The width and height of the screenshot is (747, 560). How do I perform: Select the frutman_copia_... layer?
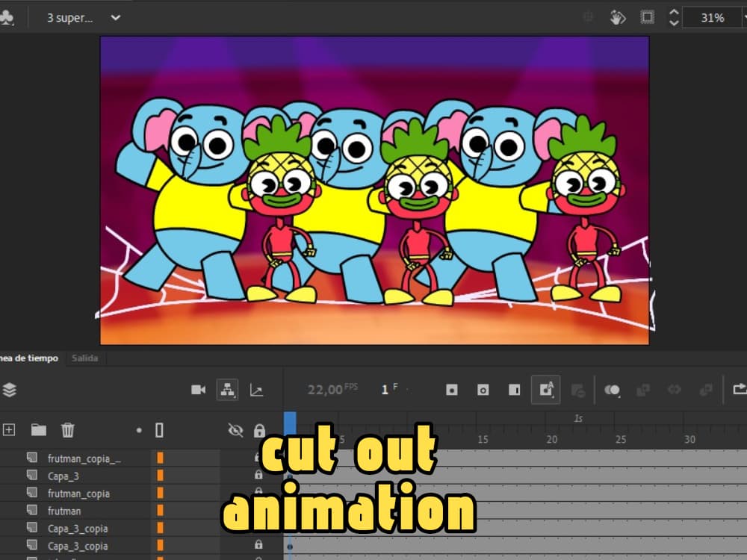tap(84, 458)
